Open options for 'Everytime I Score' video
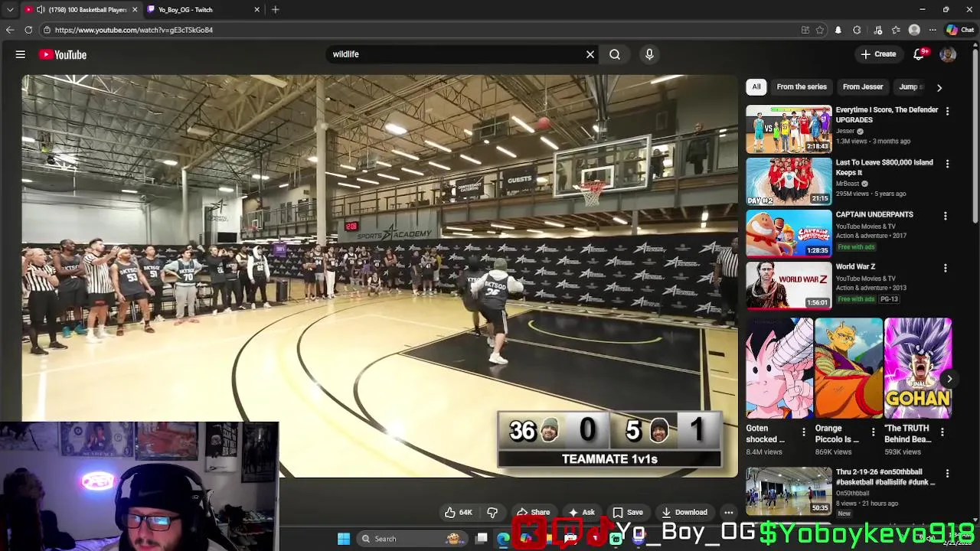This screenshot has height=551, width=980. 947,112
